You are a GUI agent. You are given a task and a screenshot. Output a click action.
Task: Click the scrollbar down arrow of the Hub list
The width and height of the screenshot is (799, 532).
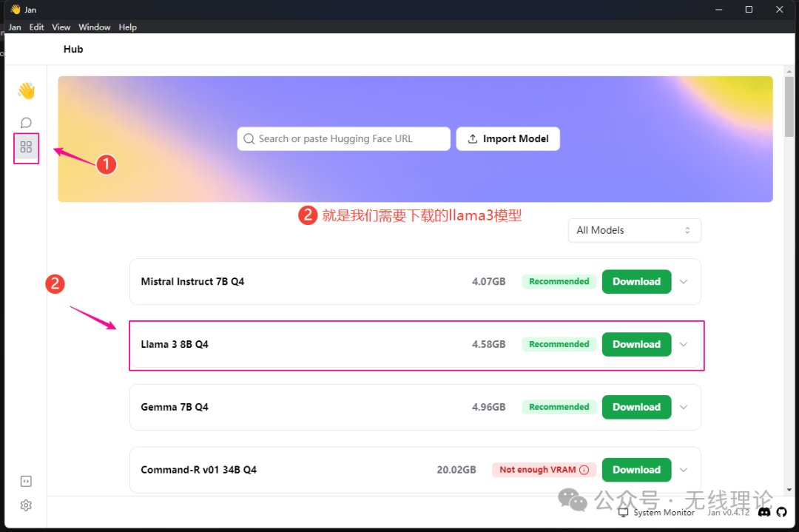click(x=789, y=490)
